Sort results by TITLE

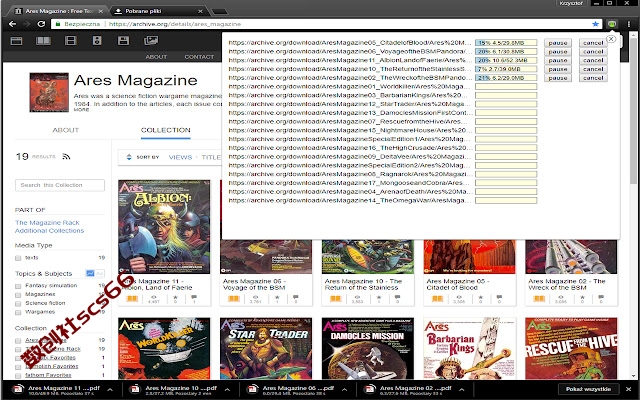[x=211, y=157]
